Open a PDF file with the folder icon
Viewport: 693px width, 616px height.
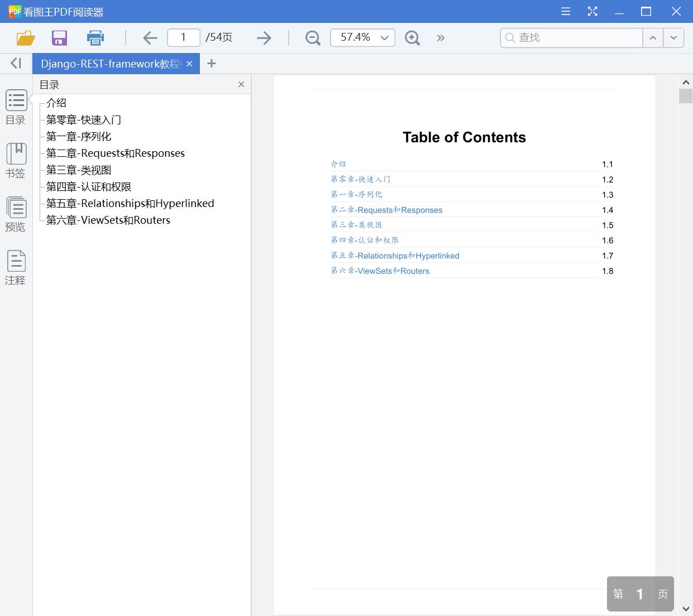coord(25,37)
